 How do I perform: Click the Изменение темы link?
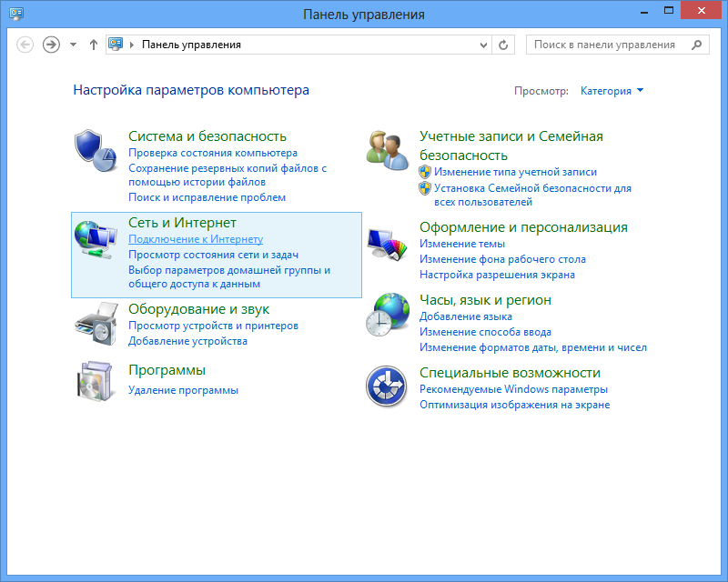tap(462, 244)
